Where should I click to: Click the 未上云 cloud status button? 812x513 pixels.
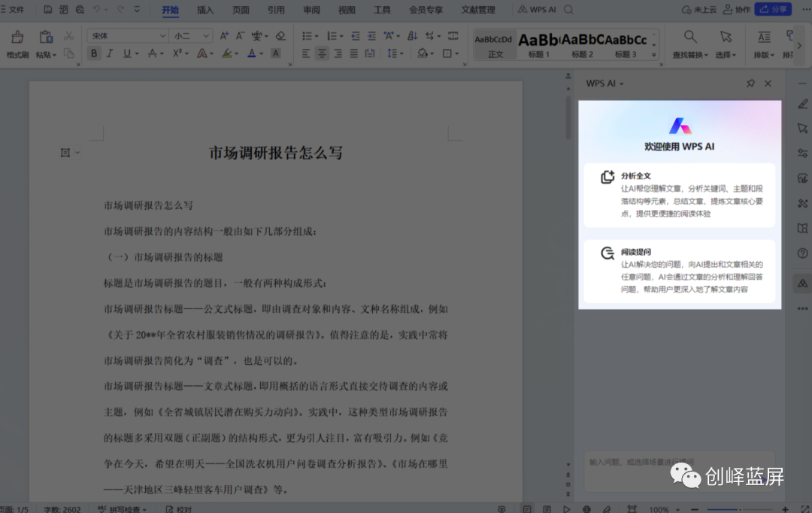(699, 9)
